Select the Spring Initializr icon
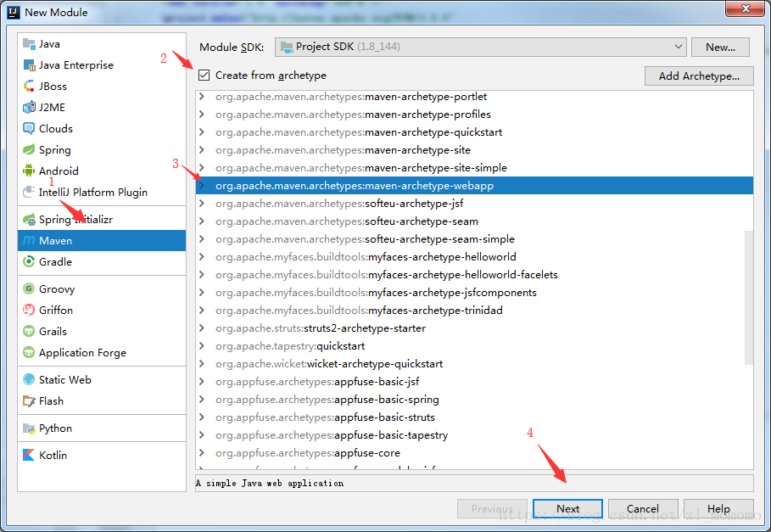 [29, 219]
